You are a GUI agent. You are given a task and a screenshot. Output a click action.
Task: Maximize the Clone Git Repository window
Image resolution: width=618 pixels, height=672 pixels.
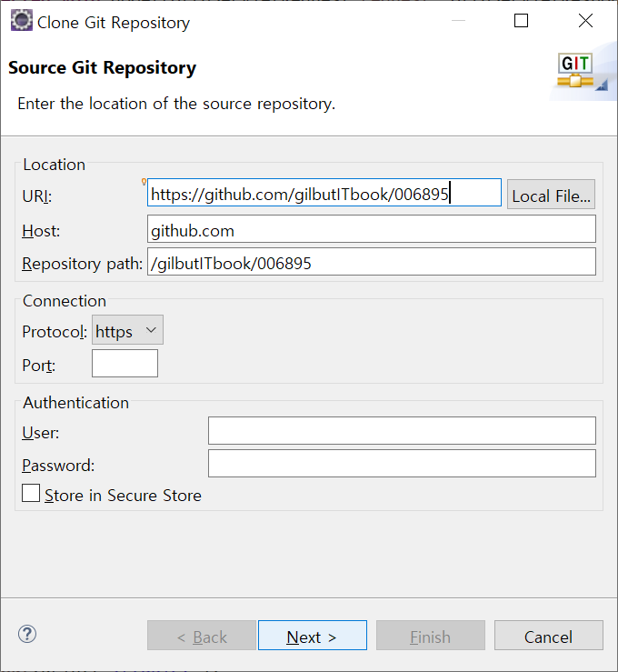click(521, 21)
